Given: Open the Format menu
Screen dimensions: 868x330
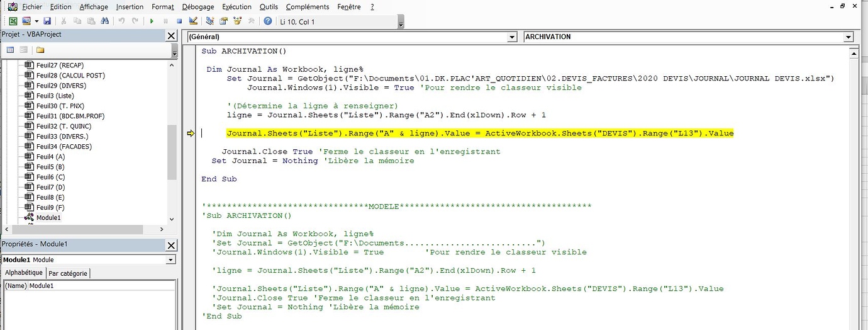Looking at the screenshot, I should (x=163, y=7).
